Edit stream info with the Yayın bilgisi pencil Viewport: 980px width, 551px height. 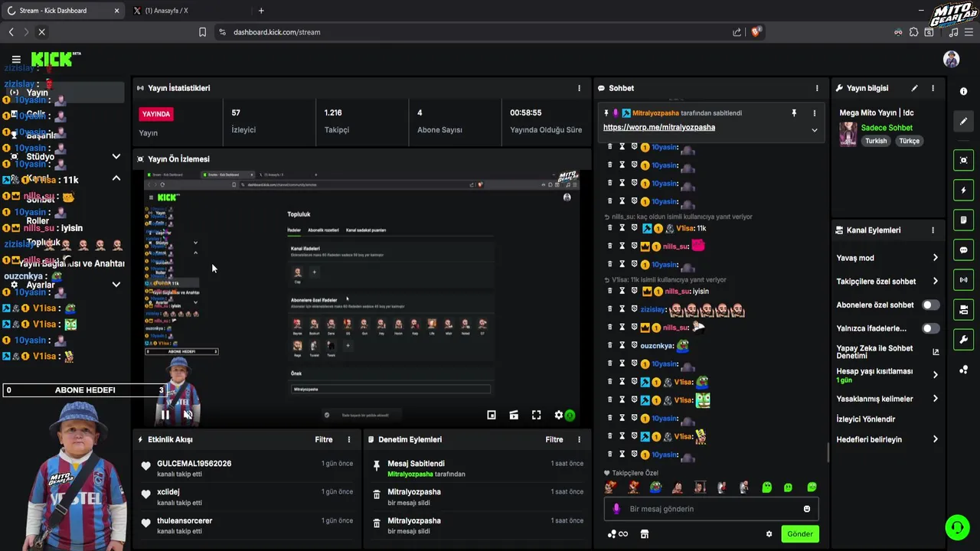click(914, 88)
